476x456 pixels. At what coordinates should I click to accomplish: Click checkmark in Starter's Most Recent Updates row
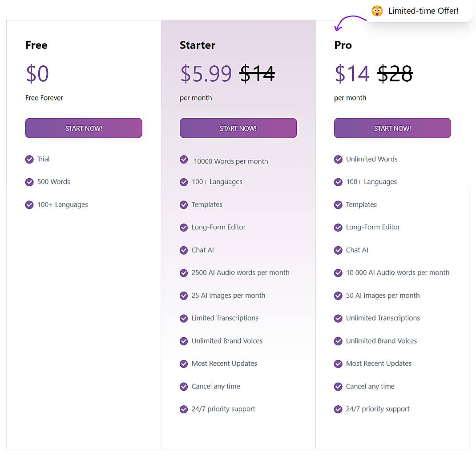[x=184, y=364]
